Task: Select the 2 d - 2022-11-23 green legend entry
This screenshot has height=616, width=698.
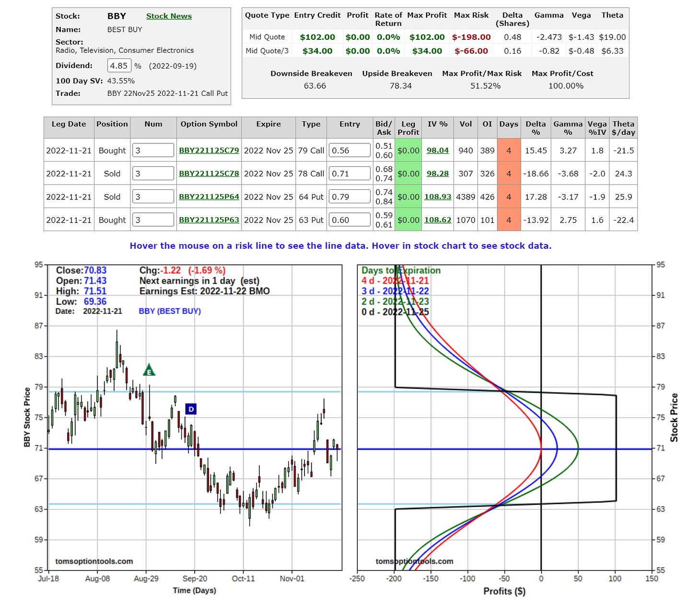Action: 395,302
